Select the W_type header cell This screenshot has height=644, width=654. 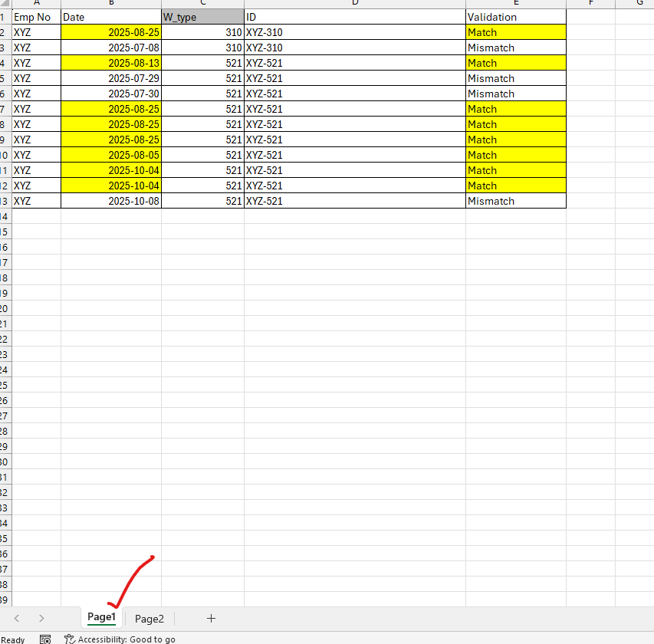(202, 17)
